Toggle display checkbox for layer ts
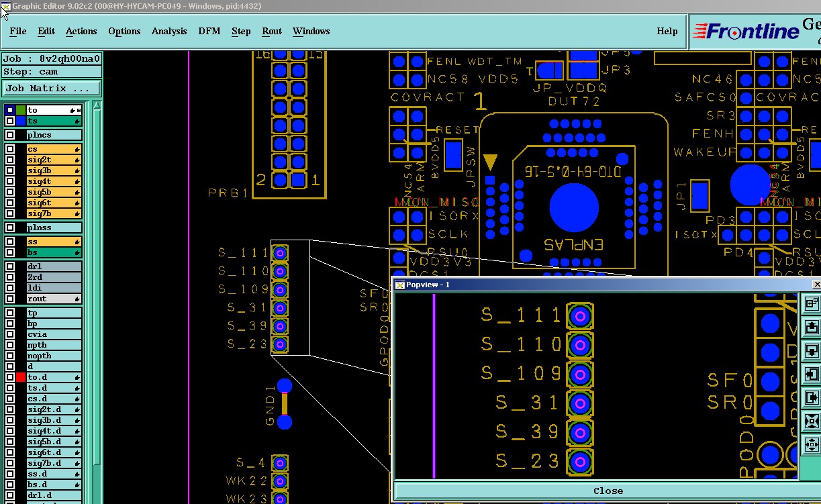Screen dimensions: 821x504 9,121
